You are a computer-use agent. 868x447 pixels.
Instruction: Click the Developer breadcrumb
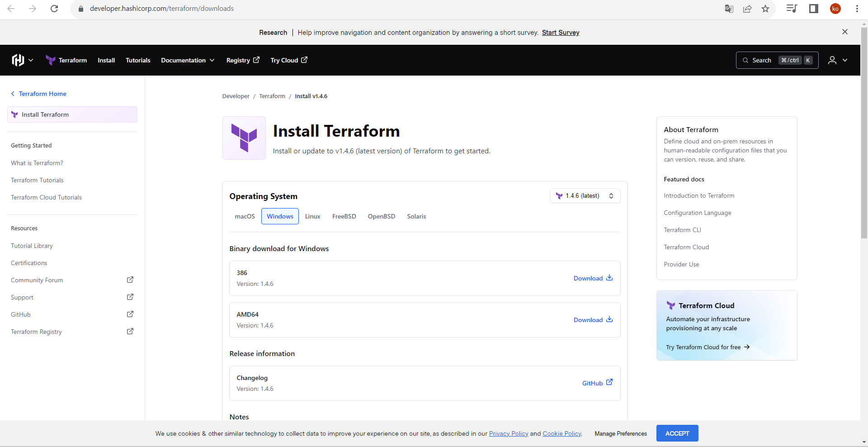click(236, 96)
